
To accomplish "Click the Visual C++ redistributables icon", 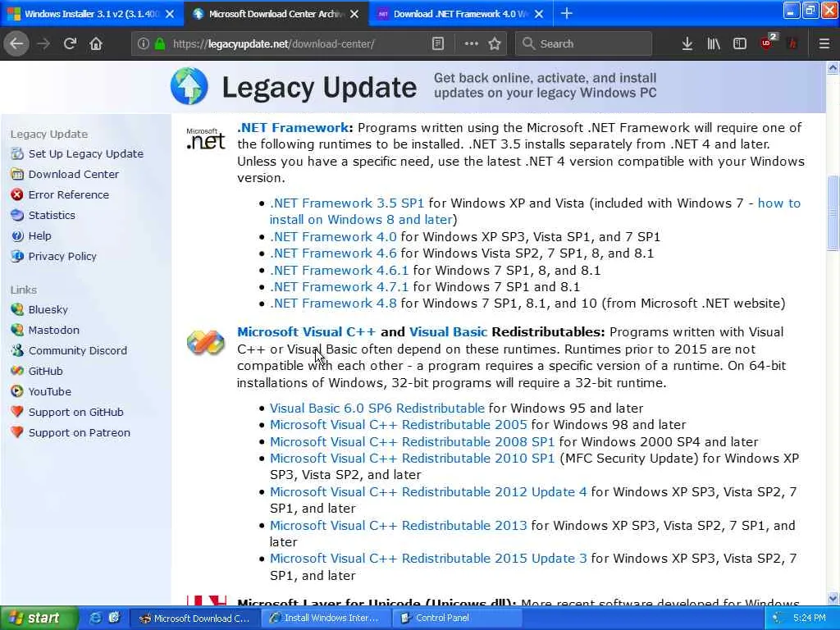I will point(205,342).
